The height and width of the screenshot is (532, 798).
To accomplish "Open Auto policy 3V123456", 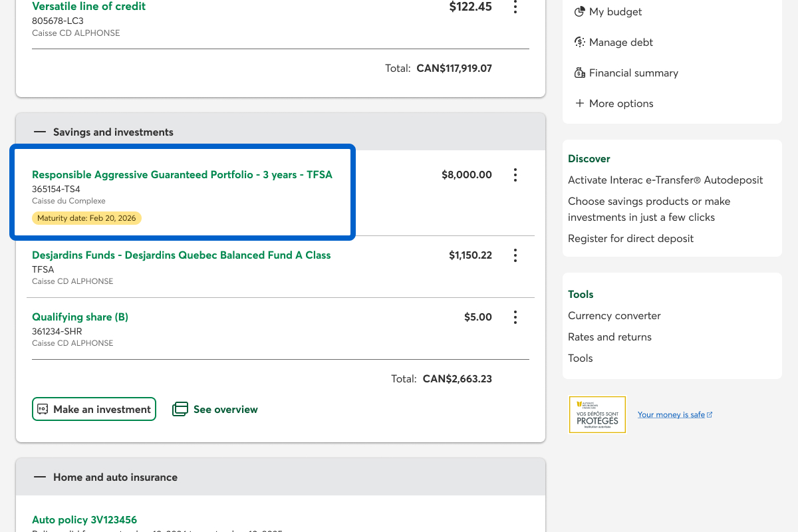I will coord(84,520).
